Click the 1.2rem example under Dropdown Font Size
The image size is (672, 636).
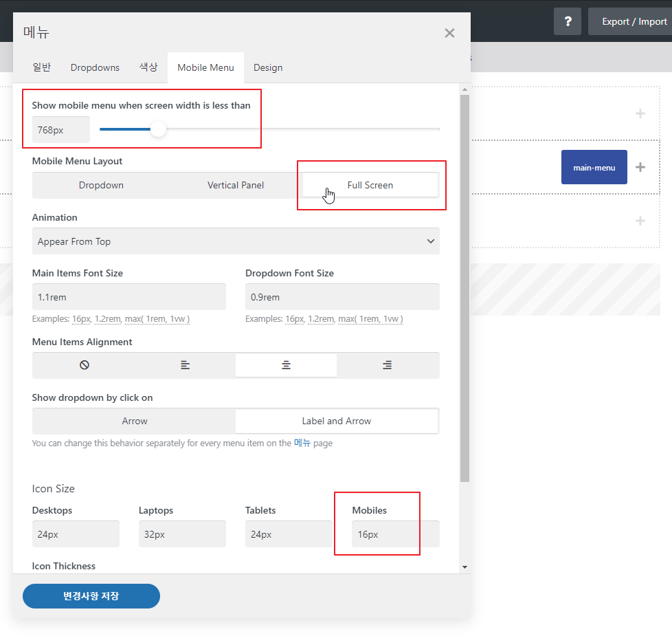(x=321, y=319)
